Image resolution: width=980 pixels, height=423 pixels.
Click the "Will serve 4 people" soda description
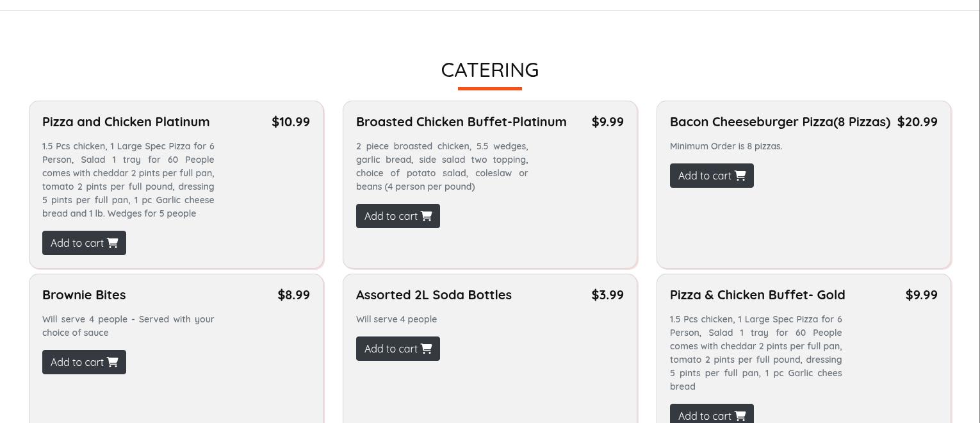point(396,319)
